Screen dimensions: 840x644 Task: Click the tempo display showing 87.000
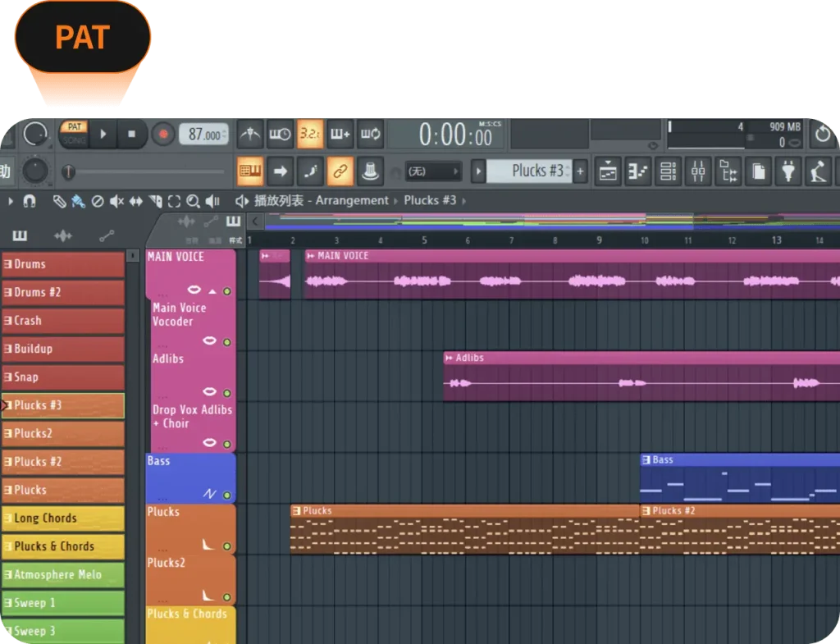point(203,135)
